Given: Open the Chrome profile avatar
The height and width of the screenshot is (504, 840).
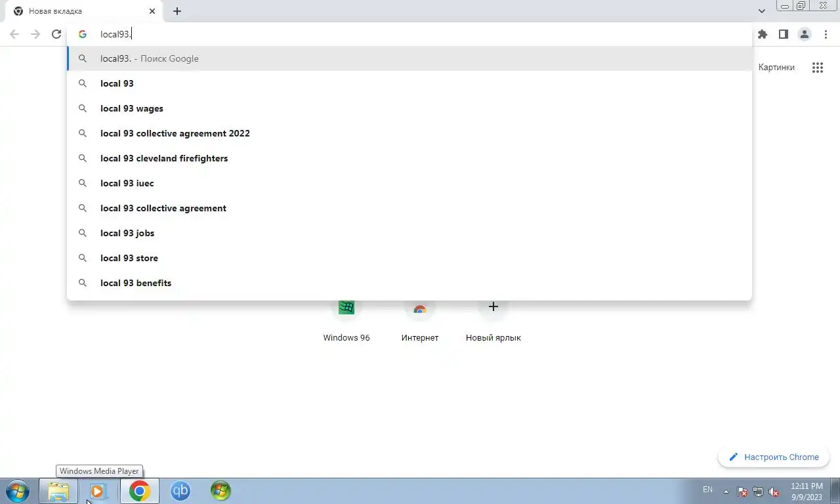Looking at the screenshot, I should click(x=805, y=34).
